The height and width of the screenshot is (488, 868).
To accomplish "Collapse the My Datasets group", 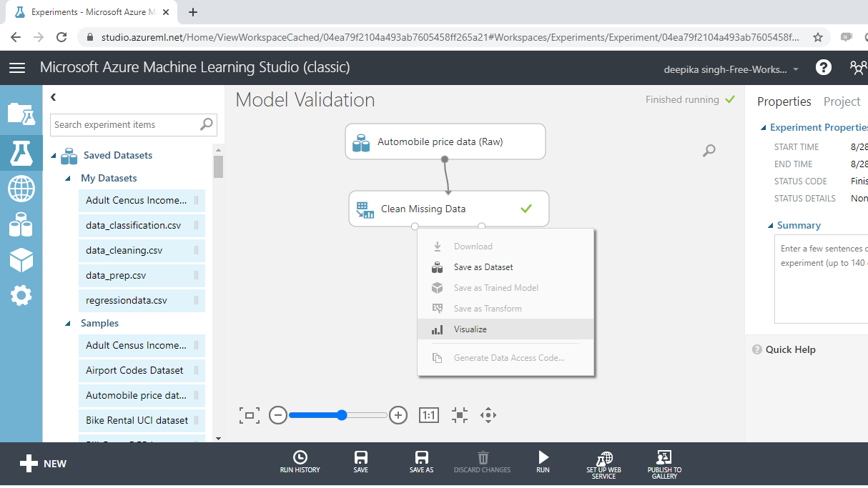I will click(68, 179).
